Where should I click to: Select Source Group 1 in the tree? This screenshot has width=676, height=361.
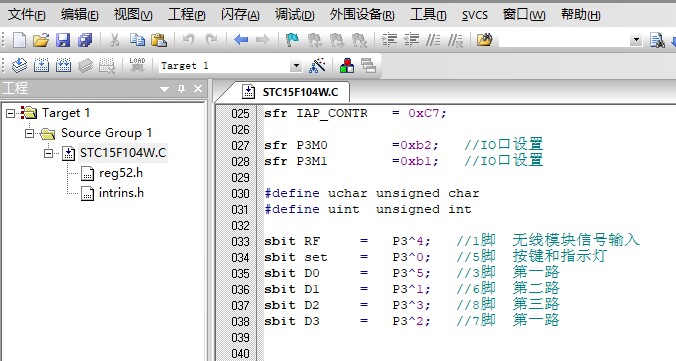click(106, 133)
